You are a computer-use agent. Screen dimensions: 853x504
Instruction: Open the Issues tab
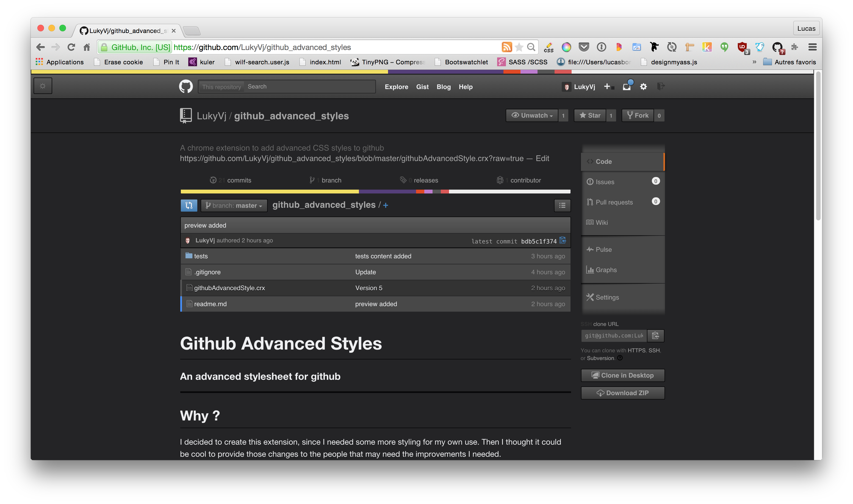click(x=622, y=182)
